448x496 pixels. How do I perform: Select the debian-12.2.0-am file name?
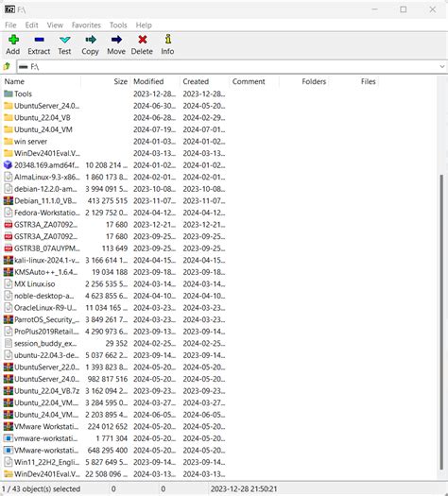(x=45, y=189)
